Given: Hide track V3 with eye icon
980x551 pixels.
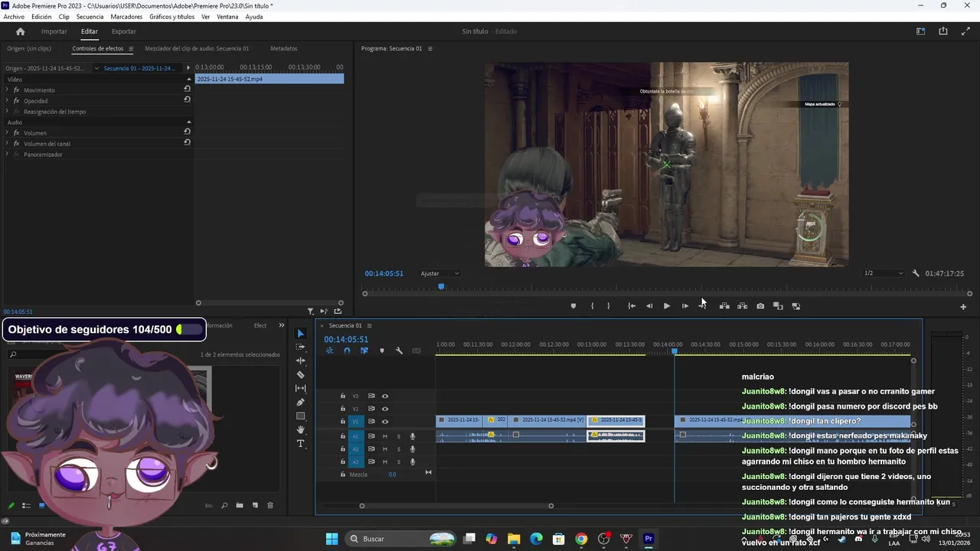Looking at the screenshot, I should [x=385, y=396].
